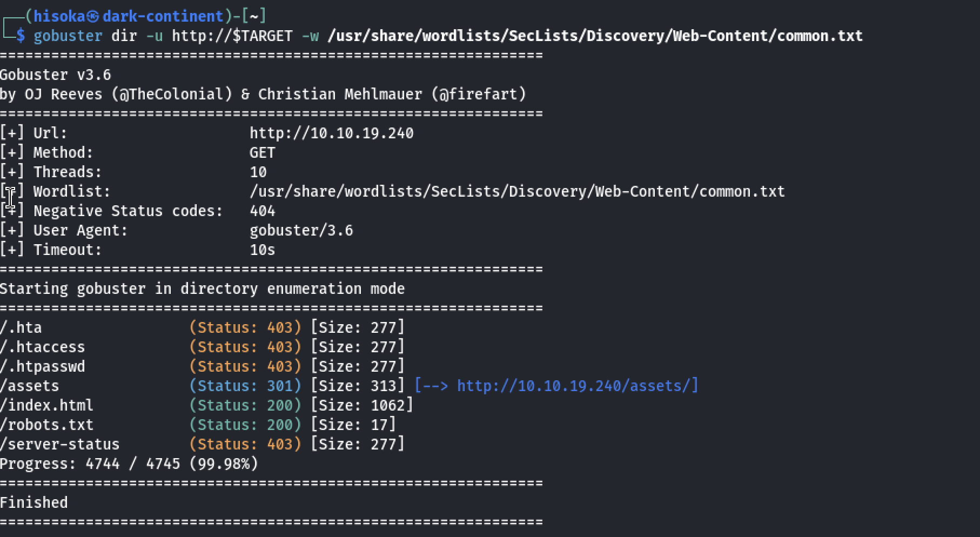Image resolution: width=980 pixels, height=537 pixels.
Task: Click the hisoka username in the prompt
Action: (59, 17)
